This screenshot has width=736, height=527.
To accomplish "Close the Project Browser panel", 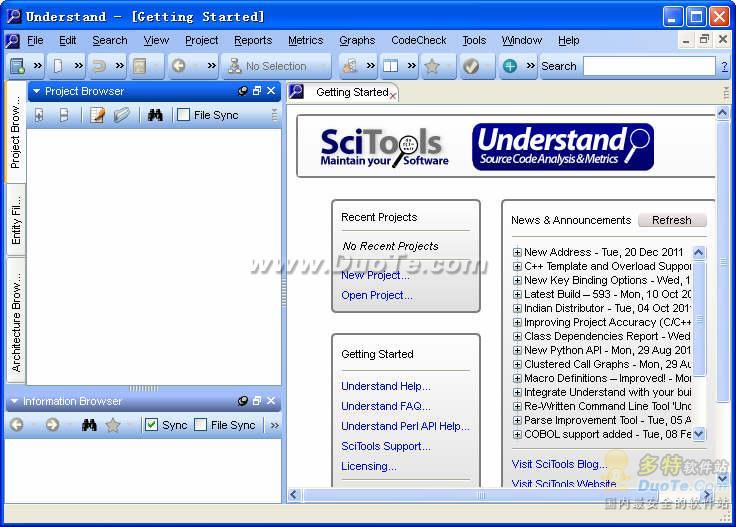I will [x=271, y=91].
